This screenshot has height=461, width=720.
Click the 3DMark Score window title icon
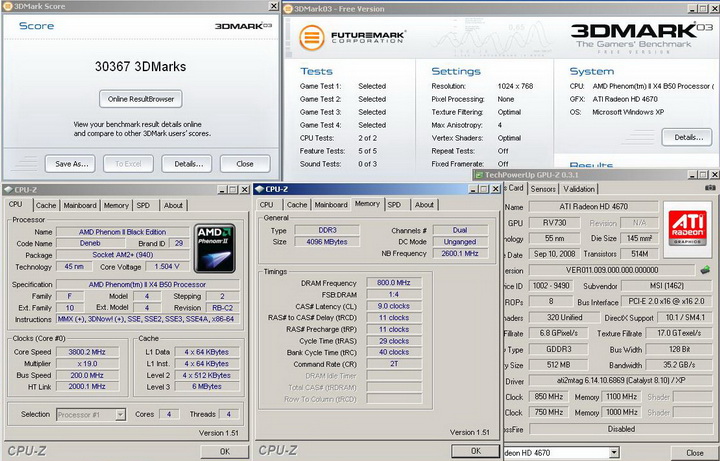coord(7,6)
